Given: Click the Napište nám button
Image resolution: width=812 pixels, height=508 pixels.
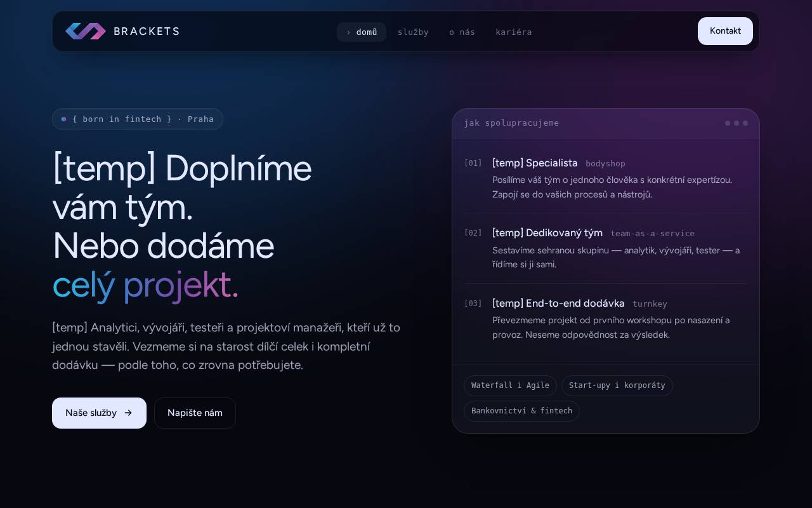Looking at the screenshot, I should pyautogui.click(x=195, y=413).
